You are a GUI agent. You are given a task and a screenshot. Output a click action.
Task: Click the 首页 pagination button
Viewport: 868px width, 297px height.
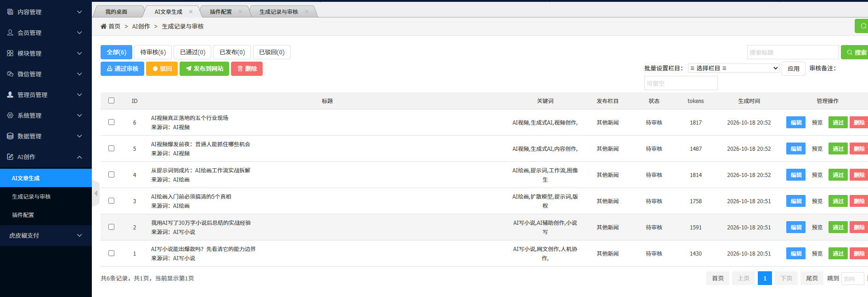[x=718, y=278]
